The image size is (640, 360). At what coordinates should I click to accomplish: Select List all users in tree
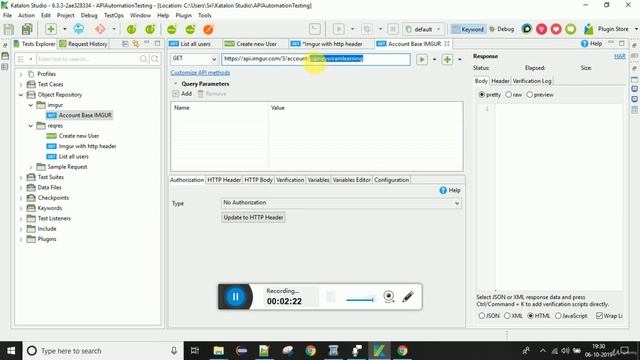tap(73, 157)
